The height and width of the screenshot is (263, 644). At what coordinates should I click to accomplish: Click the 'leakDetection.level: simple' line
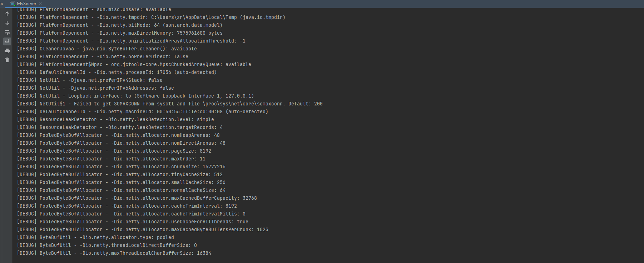pos(115,119)
